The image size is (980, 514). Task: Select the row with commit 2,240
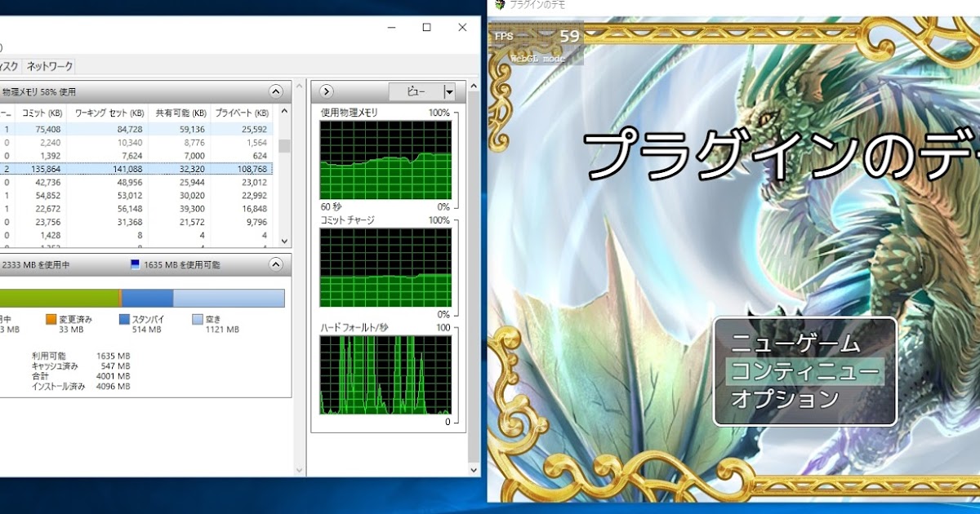136,142
